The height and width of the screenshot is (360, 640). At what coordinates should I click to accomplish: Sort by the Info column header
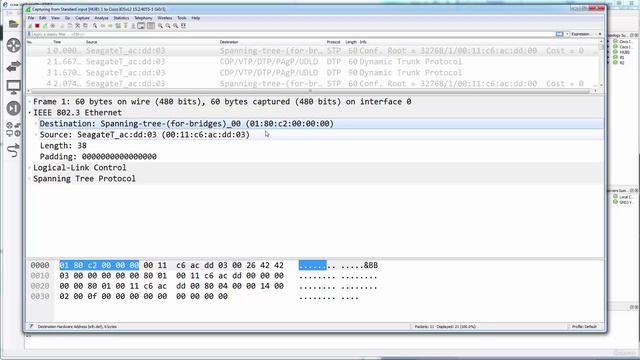(363, 42)
